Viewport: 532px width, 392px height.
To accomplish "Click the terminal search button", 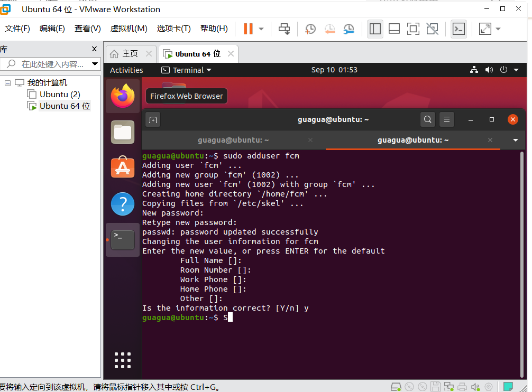I will click(x=427, y=119).
